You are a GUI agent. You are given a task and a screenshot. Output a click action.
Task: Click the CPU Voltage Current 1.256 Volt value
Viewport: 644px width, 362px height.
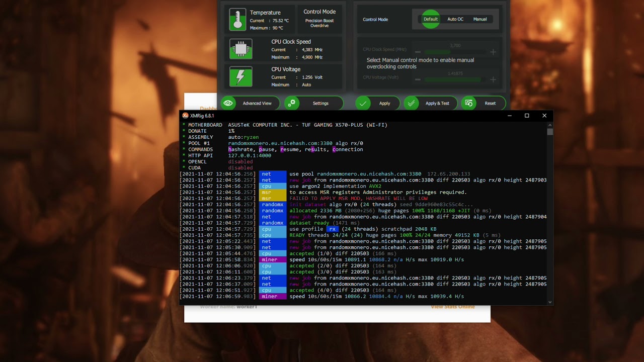pyautogui.click(x=312, y=77)
